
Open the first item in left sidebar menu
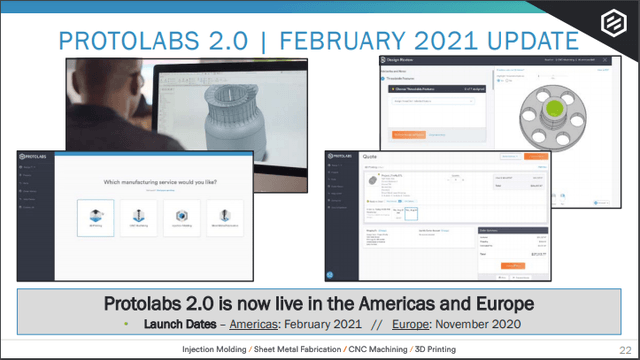[29, 167]
